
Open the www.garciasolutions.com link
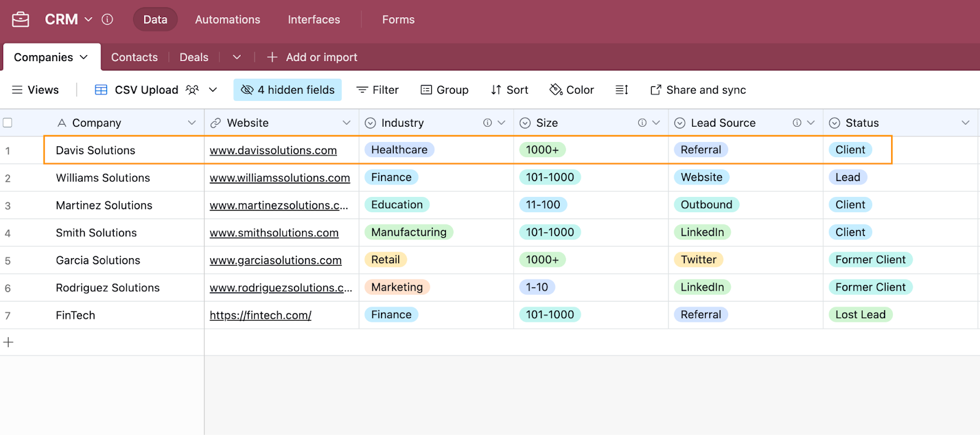[x=276, y=261]
